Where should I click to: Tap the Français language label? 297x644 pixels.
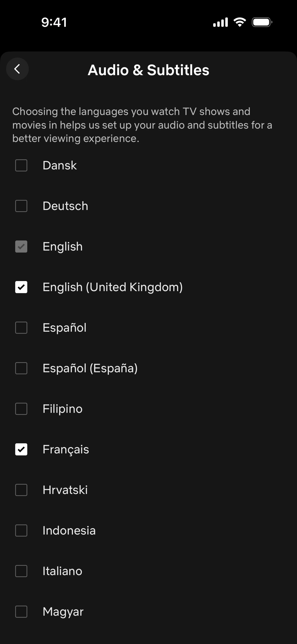[x=66, y=450]
